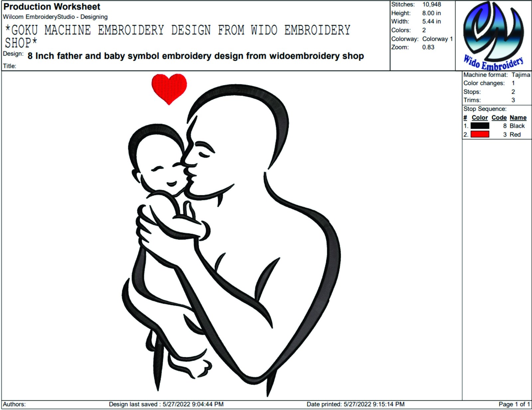Click the 'Design last saved' timestamp

tap(166, 404)
